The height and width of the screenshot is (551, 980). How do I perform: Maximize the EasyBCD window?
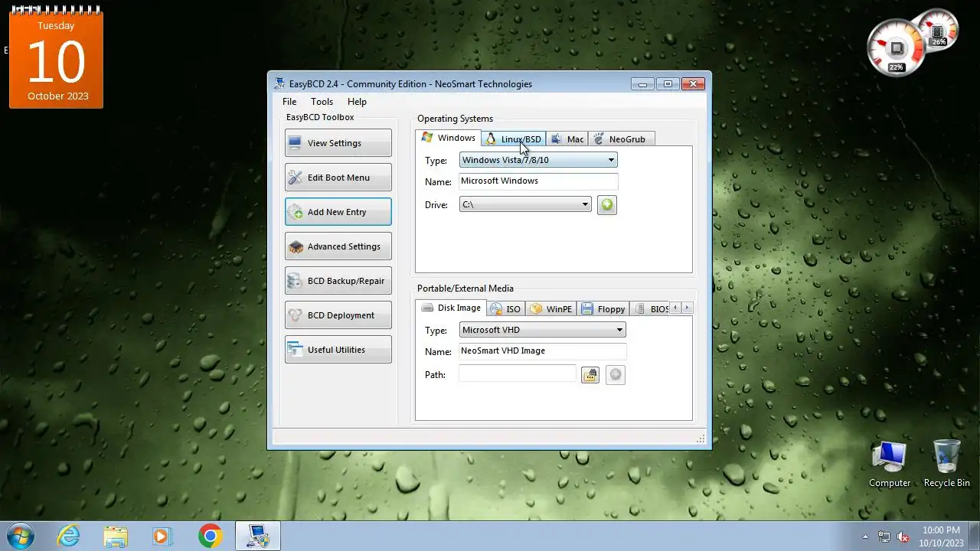[x=668, y=83]
